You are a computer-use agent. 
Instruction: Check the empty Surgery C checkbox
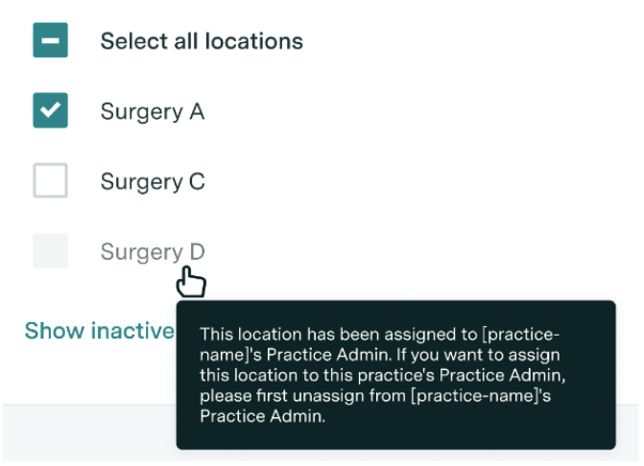pyautogui.click(x=50, y=181)
